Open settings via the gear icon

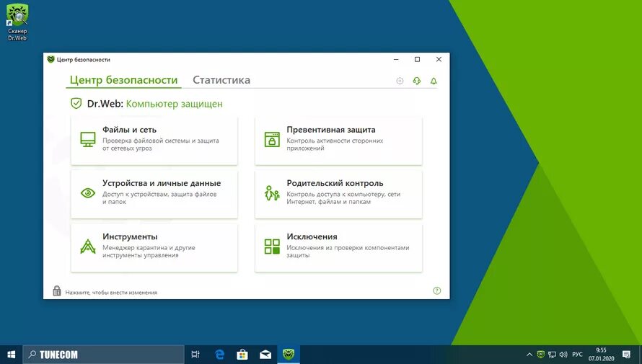pyautogui.click(x=400, y=81)
